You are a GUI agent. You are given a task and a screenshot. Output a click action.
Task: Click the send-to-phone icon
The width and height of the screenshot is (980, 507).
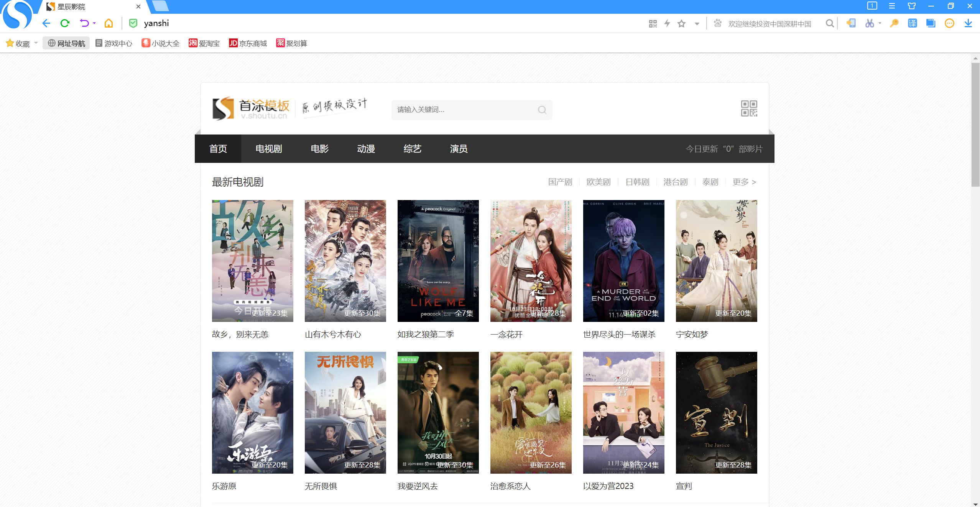(851, 23)
